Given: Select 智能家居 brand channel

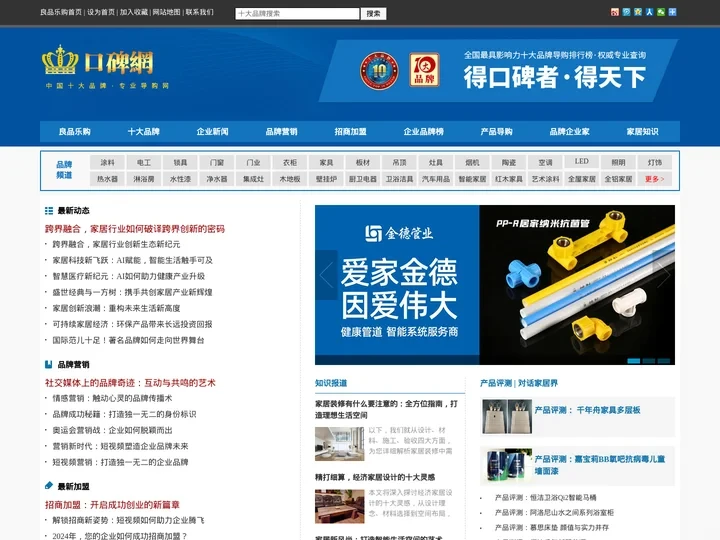Looking at the screenshot, I should point(472,179).
